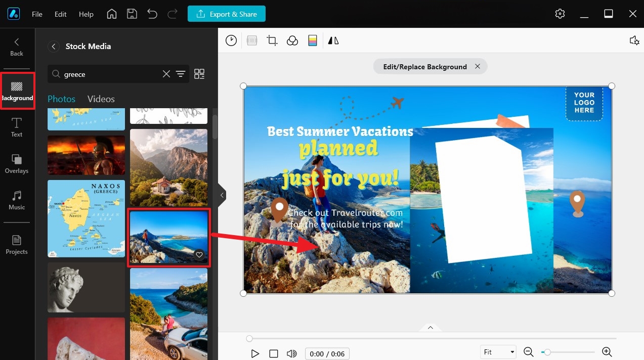Expand the panel below the canvas
The width and height of the screenshot is (644, 360).
point(430,327)
